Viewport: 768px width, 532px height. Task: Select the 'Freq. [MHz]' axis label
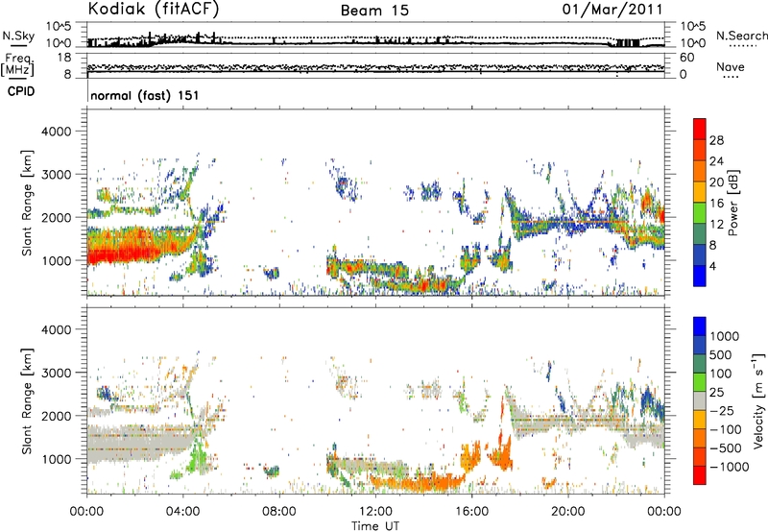pyautogui.click(x=17, y=65)
